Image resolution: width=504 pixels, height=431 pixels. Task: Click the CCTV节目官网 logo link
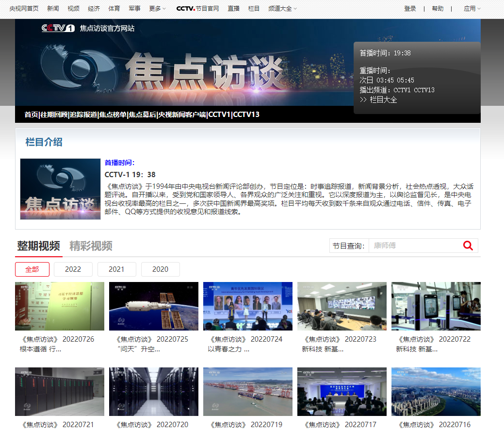point(197,8)
